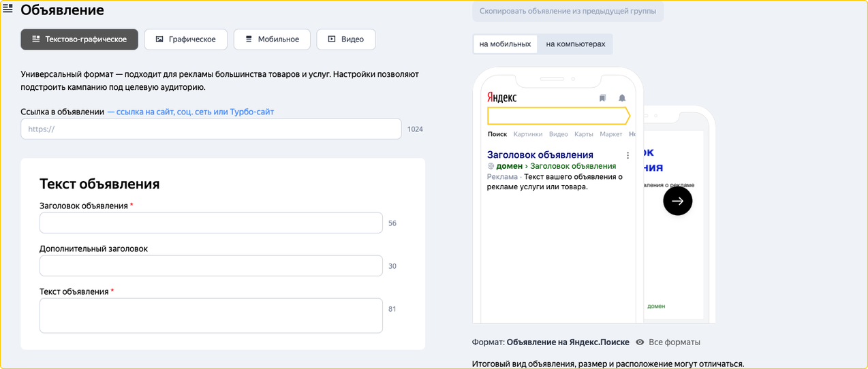Click the globe icon before домен
The width and height of the screenshot is (868, 369).
click(491, 166)
